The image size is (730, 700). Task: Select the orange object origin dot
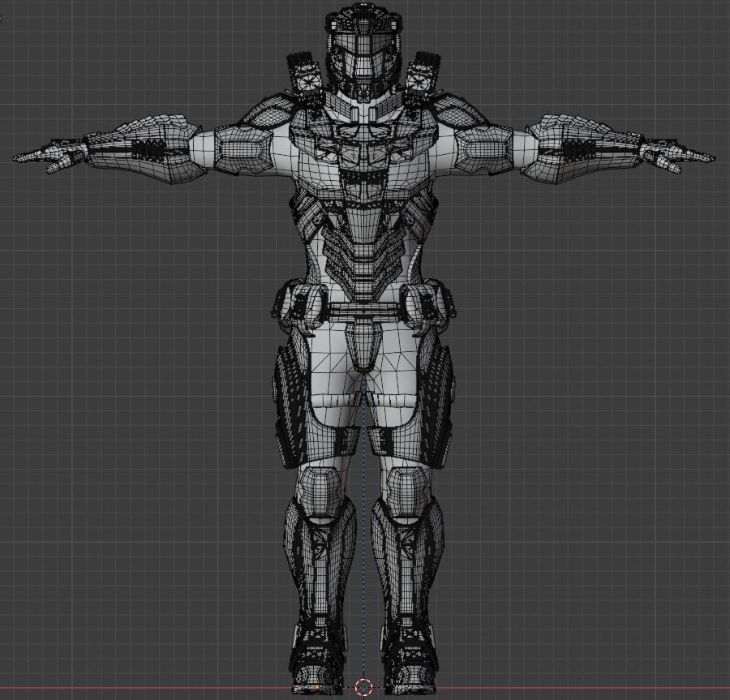tap(317, 687)
